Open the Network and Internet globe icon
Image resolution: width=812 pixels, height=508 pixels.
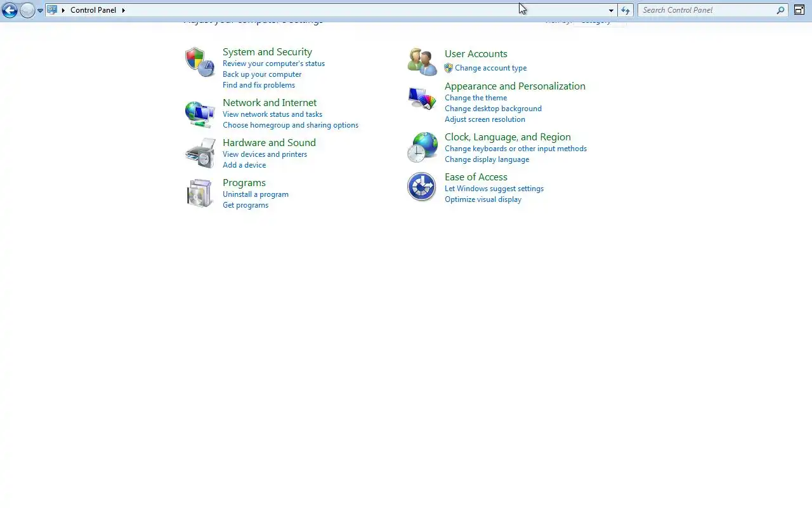(200, 114)
